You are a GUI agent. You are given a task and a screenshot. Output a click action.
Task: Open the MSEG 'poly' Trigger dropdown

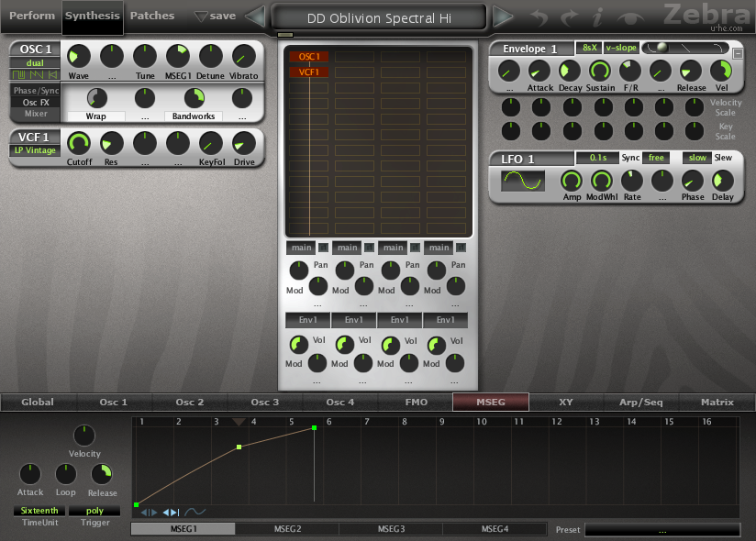[94, 511]
